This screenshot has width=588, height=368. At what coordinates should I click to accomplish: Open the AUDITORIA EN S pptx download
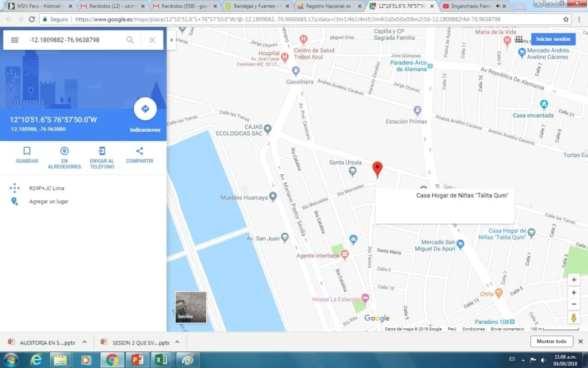(42, 343)
